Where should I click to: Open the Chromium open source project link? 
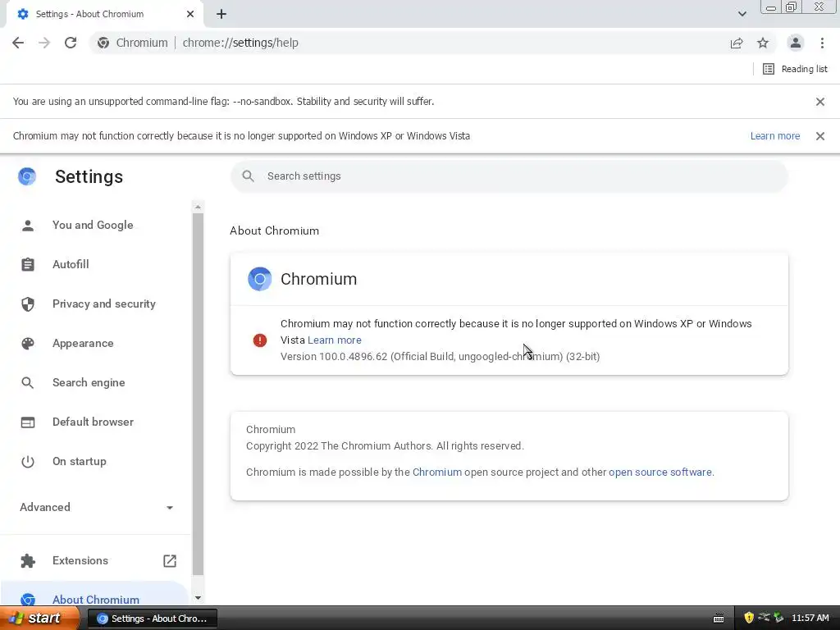[436, 472]
